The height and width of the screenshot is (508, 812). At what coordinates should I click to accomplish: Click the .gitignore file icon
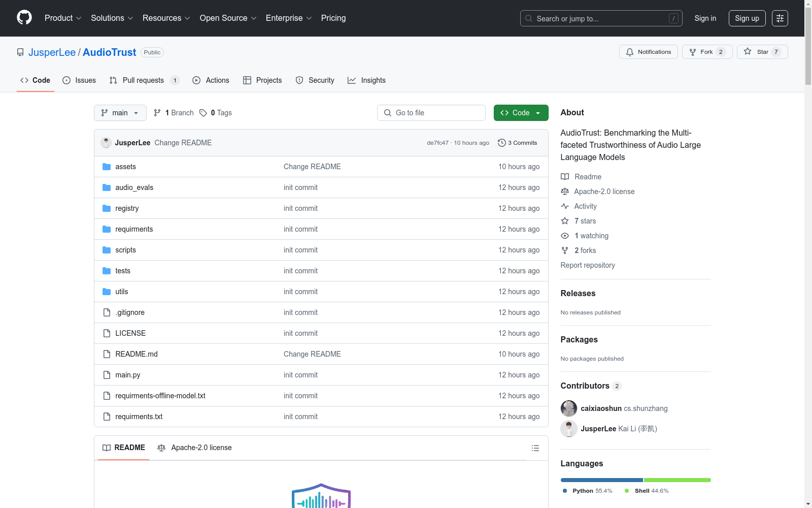pyautogui.click(x=107, y=312)
